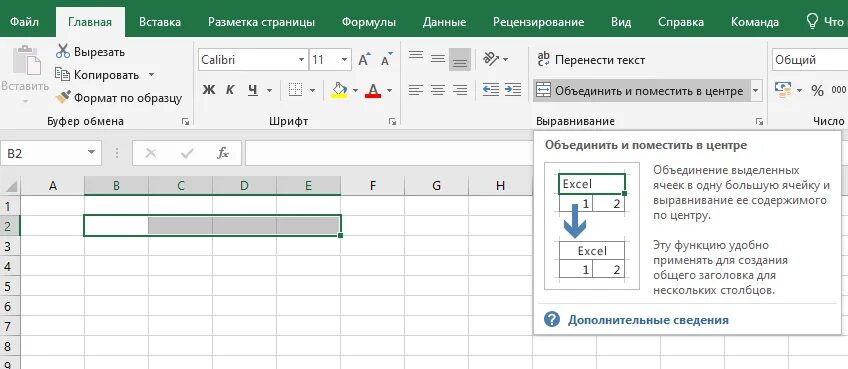Switch to the Команда tab
The width and height of the screenshot is (848, 369).
pyautogui.click(x=755, y=22)
